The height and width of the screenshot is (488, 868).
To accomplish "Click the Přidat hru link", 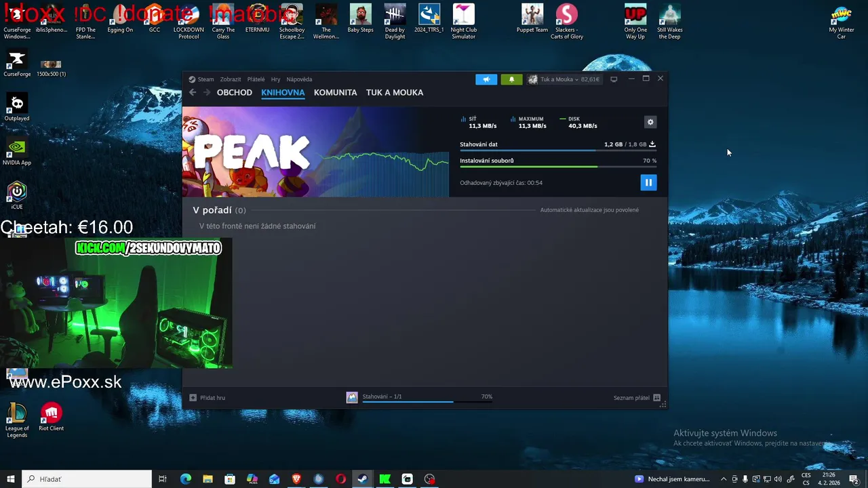I will click(x=212, y=398).
